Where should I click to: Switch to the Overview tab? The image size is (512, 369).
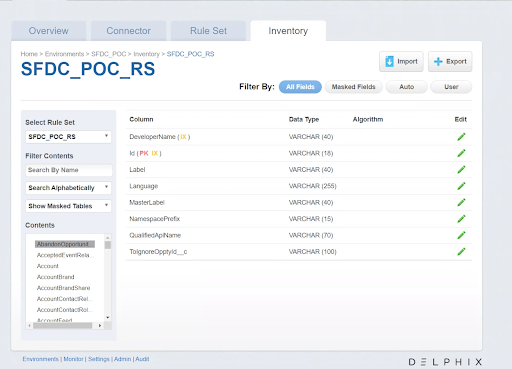point(49,31)
